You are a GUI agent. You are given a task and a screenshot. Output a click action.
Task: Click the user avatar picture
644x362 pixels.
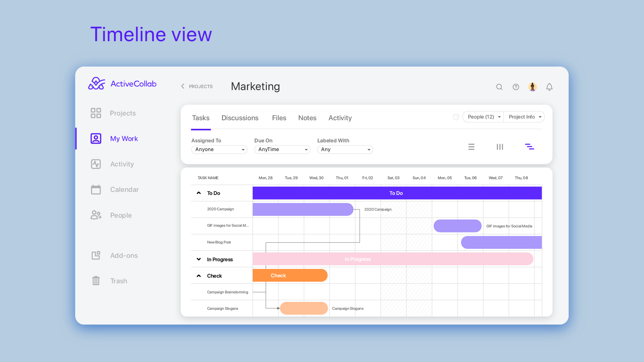(532, 87)
